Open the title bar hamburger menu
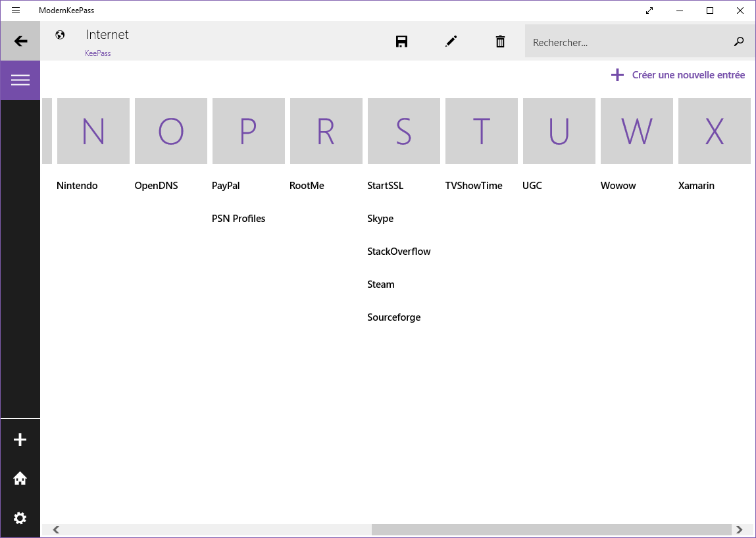Screen dimensions: 756x538 pyautogui.click(x=16, y=11)
